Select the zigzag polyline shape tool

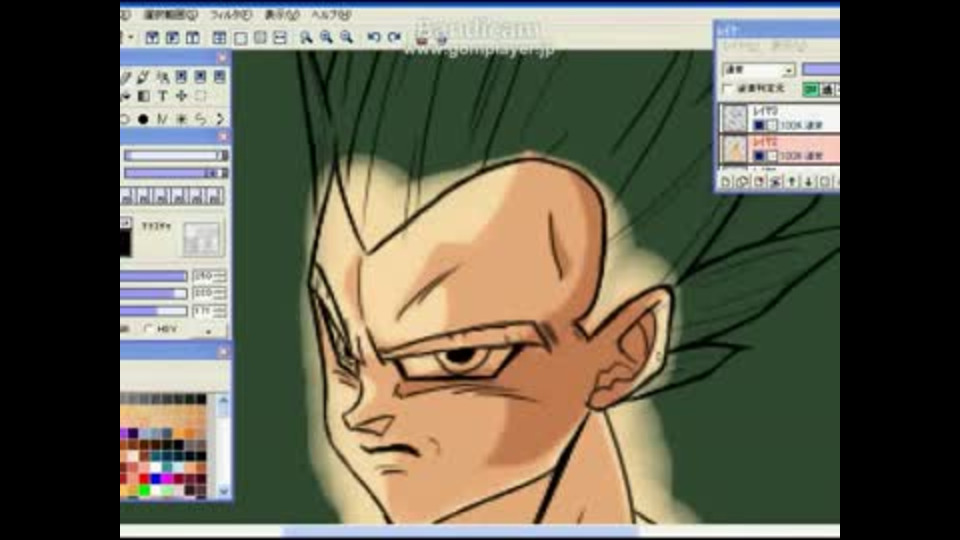pos(162,119)
